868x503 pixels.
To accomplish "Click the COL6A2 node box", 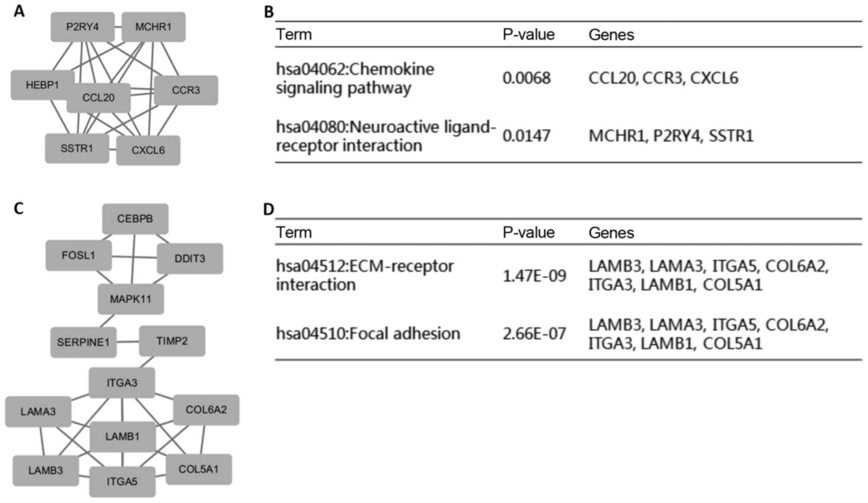I will point(206,410).
